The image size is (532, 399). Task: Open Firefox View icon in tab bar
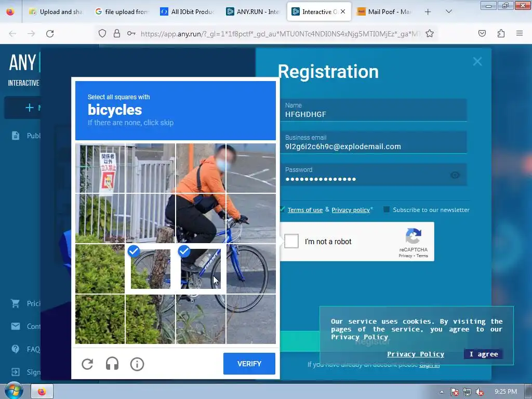pos(10,11)
